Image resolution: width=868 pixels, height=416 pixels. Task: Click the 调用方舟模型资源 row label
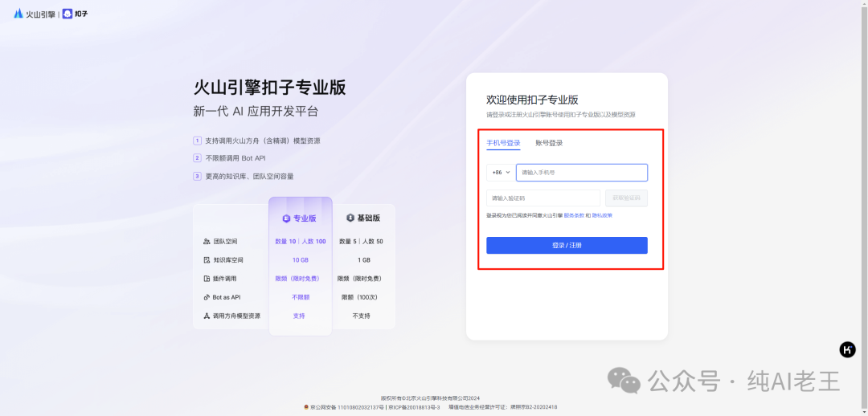[237, 316]
